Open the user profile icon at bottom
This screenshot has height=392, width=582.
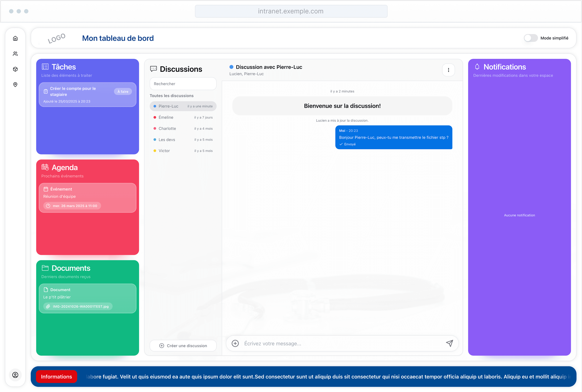(x=15, y=375)
